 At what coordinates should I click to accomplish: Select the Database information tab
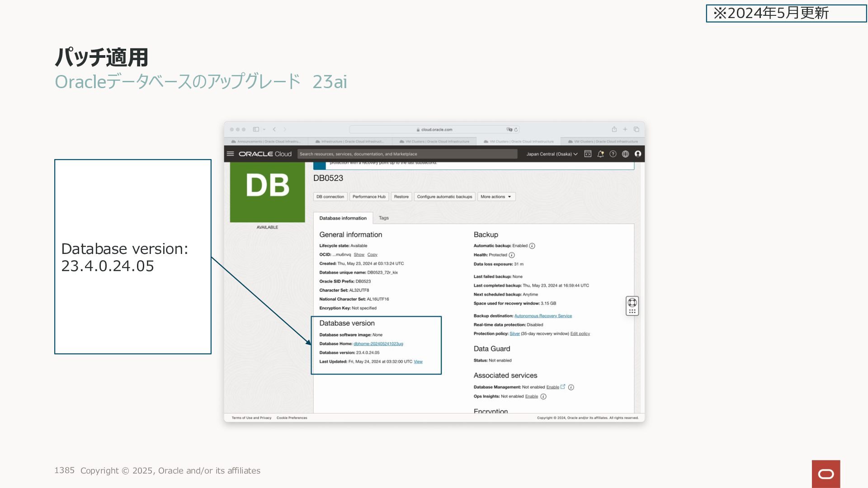[343, 218]
